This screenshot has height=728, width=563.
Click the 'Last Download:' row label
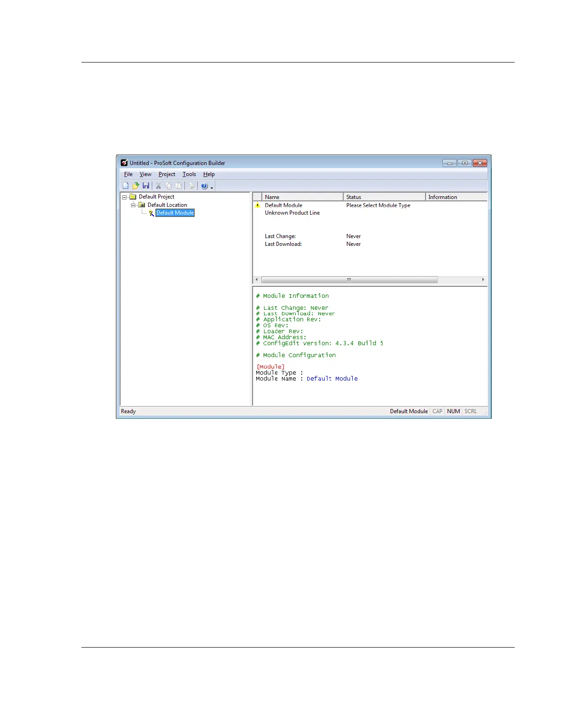click(283, 244)
